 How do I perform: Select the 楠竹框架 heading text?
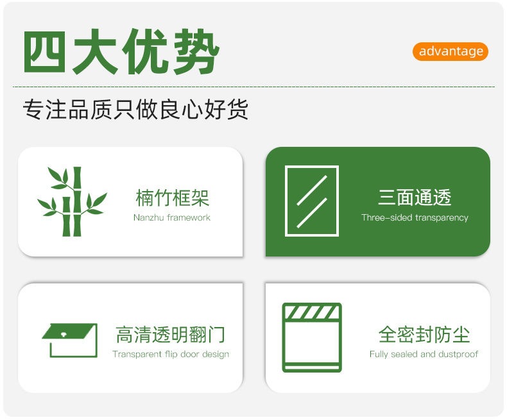point(173,197)
